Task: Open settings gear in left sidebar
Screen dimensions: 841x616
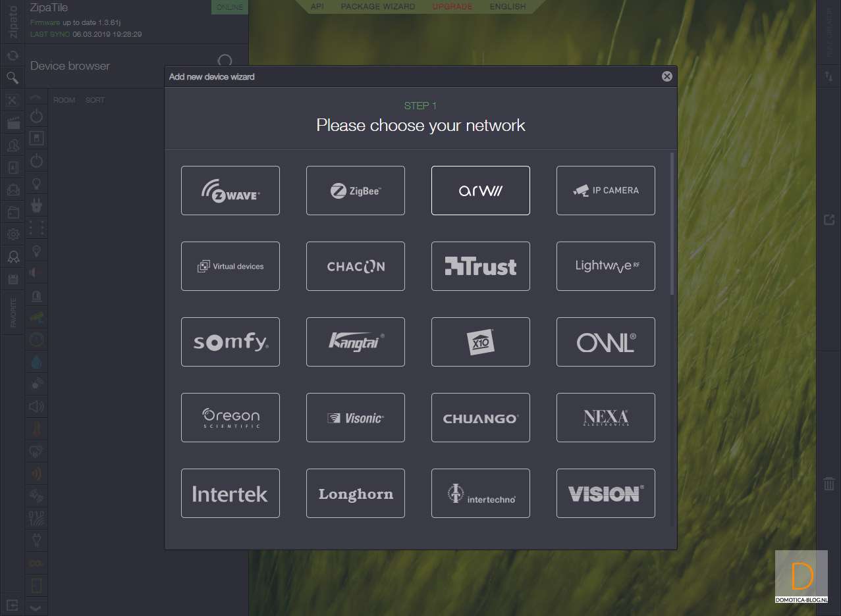Action: [13, 234]
